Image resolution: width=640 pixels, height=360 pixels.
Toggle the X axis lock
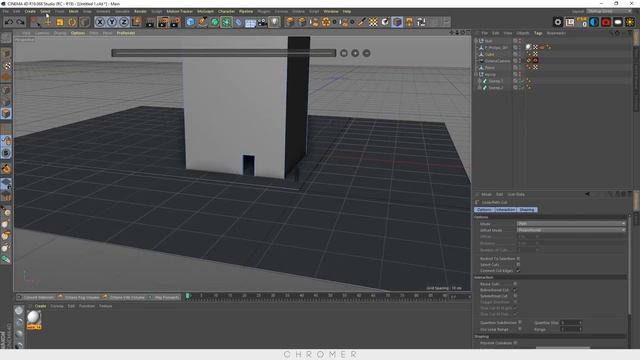100,22
